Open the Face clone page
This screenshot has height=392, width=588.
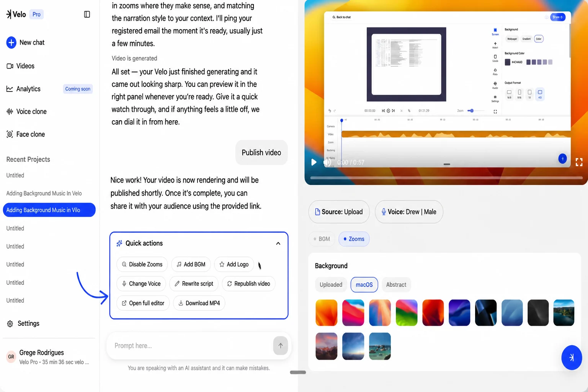(26, 134)
